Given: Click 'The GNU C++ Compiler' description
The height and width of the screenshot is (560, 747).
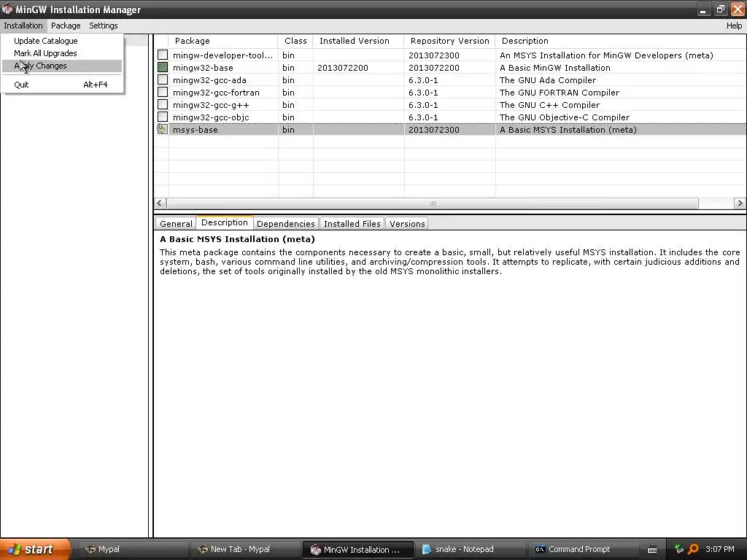Looking at the screenshot, I should (549, 105).
